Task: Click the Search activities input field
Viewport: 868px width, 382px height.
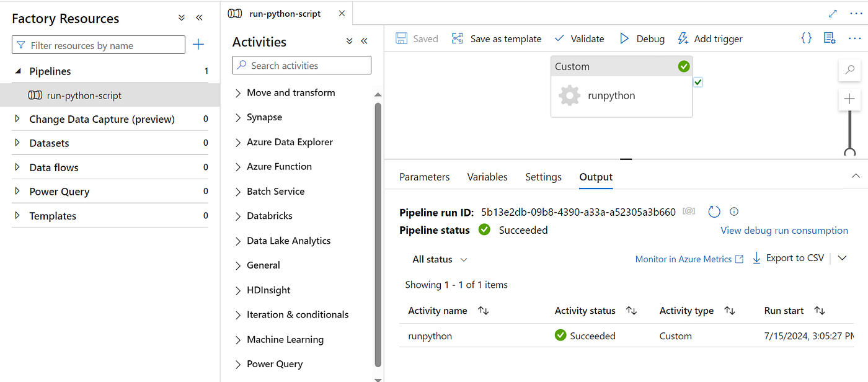Action: (308, 66)
